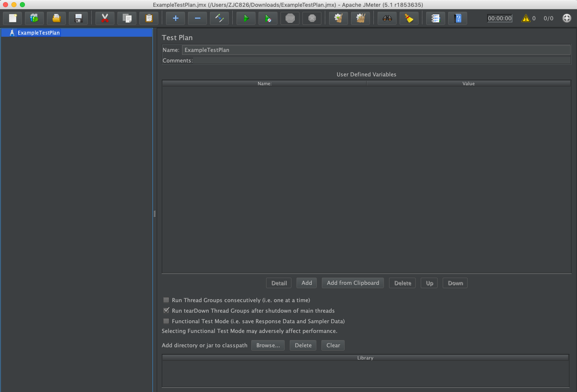
Task: Click the Detail button
Action: click(279, 283)
